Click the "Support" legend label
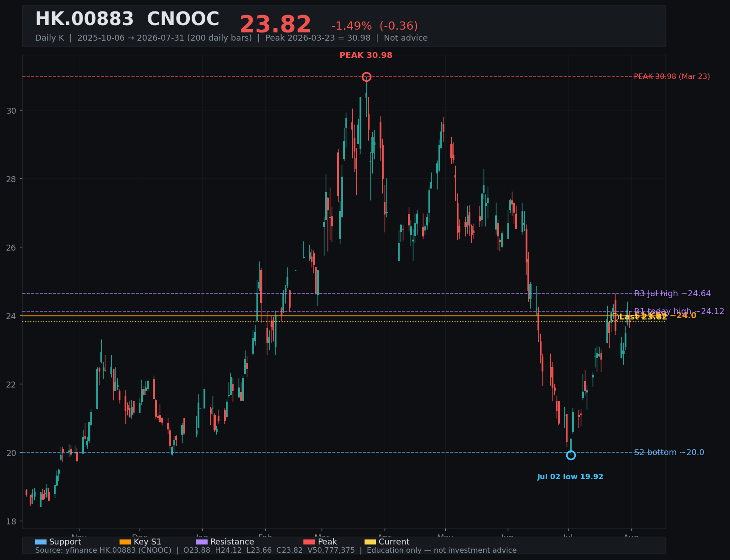Screen dimensions: 730x560 pyautogui.click(x=65, y=542)
